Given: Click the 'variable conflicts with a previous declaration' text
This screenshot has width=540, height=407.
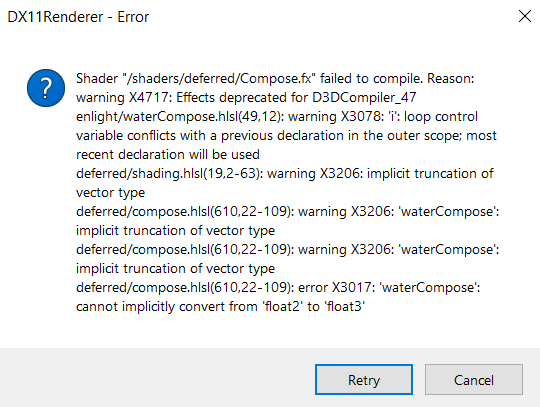Looking at the screenshot, I should (286, 135).
